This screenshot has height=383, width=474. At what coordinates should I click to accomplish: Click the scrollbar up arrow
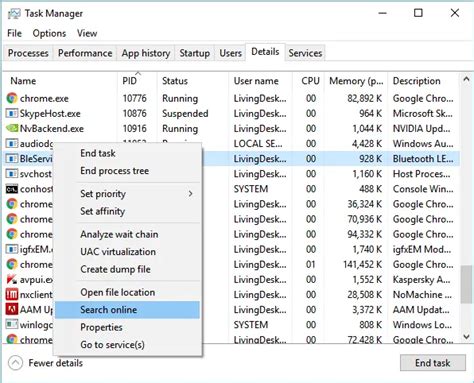pyautogui.click(x=466, y=79)
